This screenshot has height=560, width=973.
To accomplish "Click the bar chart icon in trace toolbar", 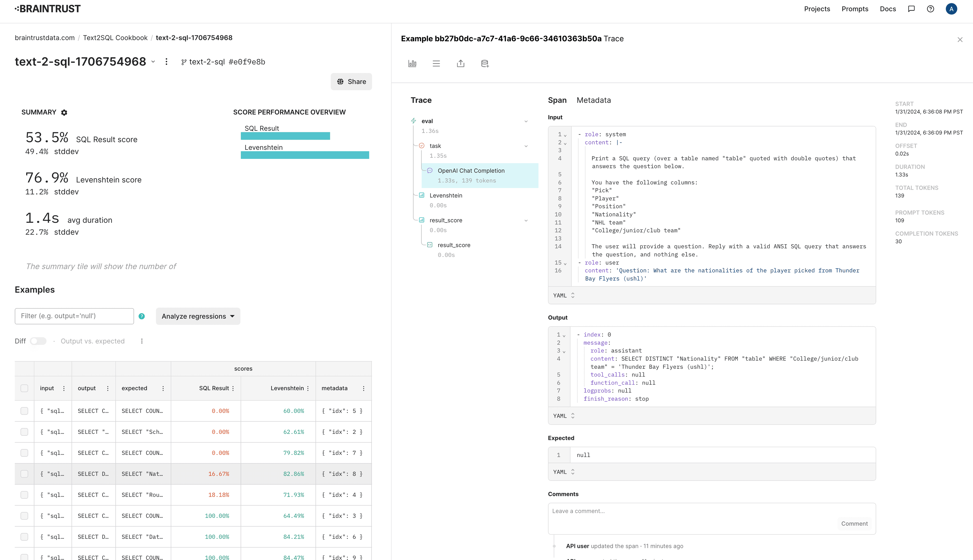I will click(x=412, y=63).
